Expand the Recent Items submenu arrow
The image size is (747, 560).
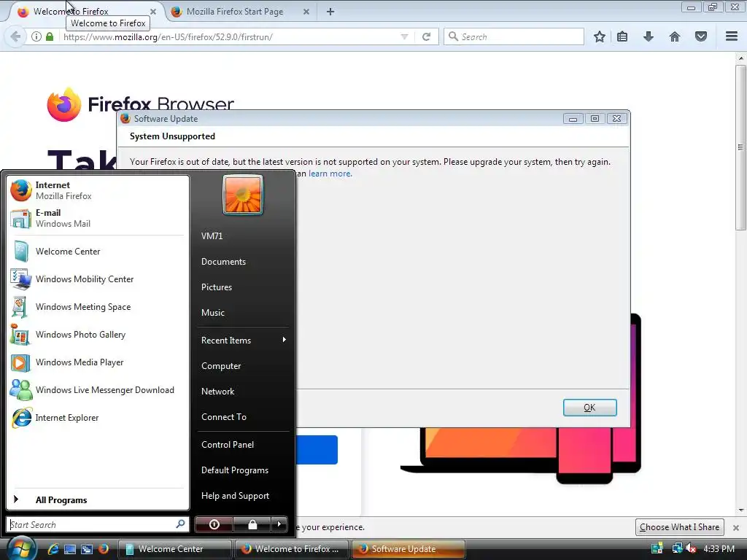tap(285, 340)
